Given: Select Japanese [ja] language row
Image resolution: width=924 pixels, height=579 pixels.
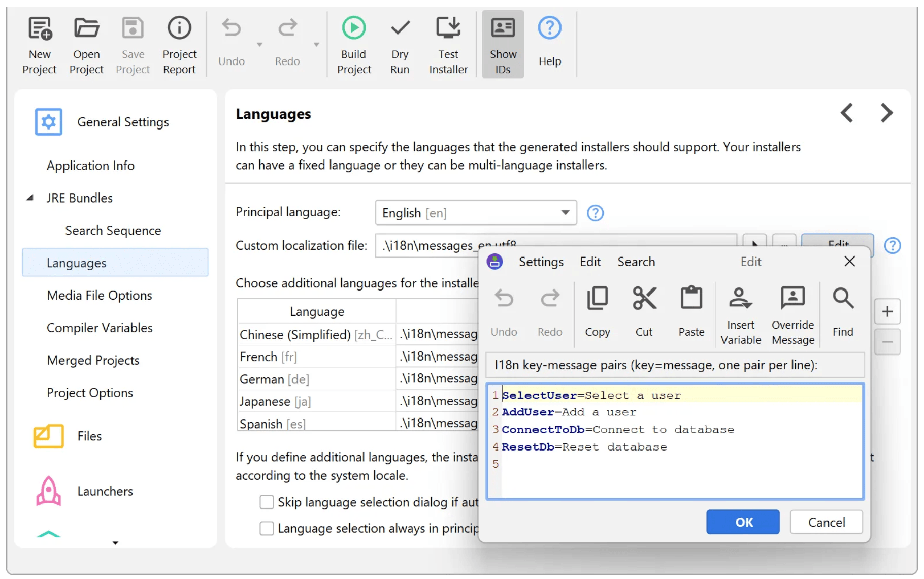Looking at the screenshot, I should pyautogui.click(x=358, y=401).
